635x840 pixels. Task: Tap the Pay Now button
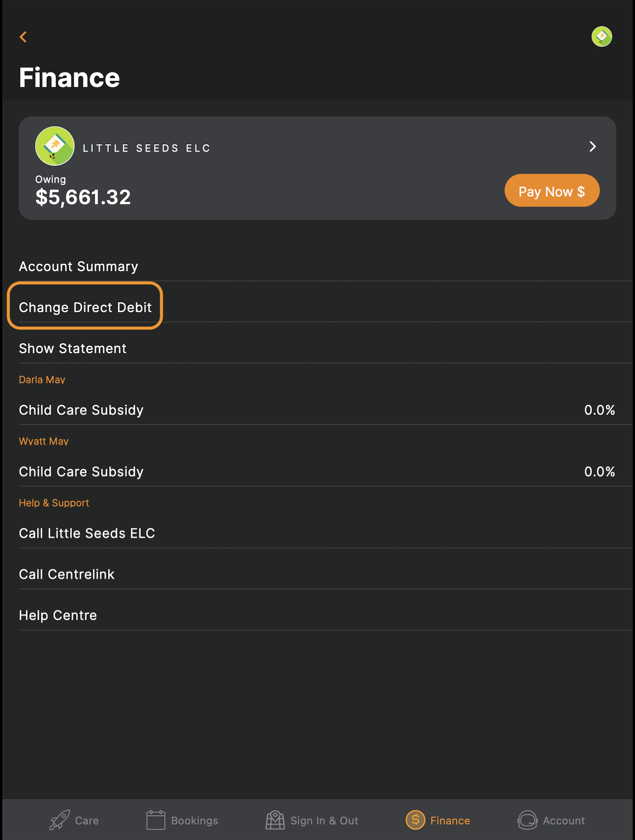[x=551, y=190]
